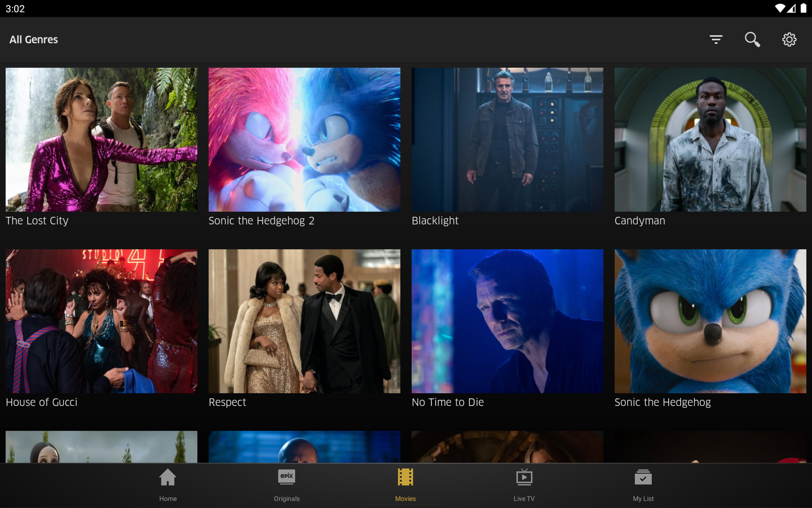
Task: Check the cellular signal icon
Action: pos(791,8)
